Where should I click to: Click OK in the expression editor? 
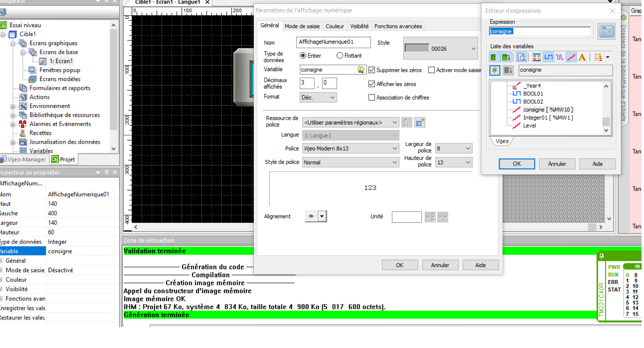pos(516,164)
